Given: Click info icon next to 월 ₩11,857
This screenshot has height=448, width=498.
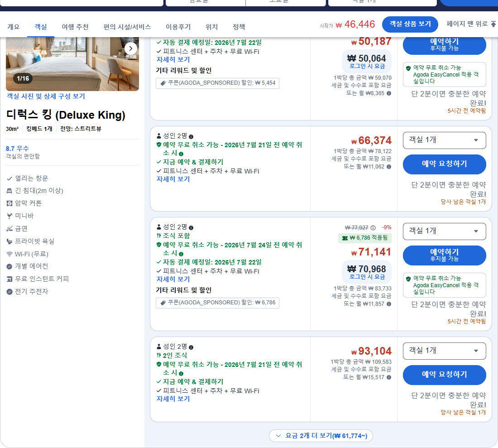Looking at the screenshot, I should coord(389,304).
